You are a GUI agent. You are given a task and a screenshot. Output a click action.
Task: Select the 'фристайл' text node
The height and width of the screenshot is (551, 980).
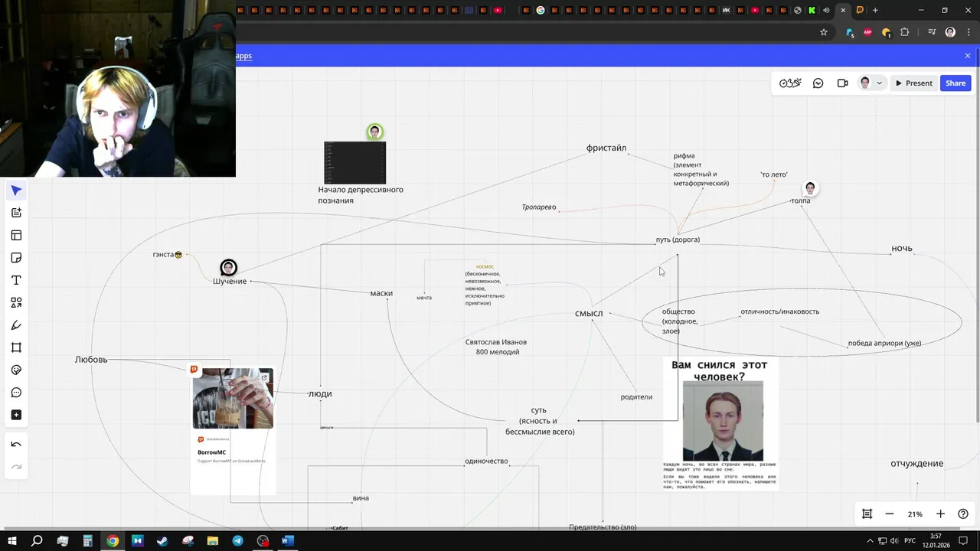606,148
